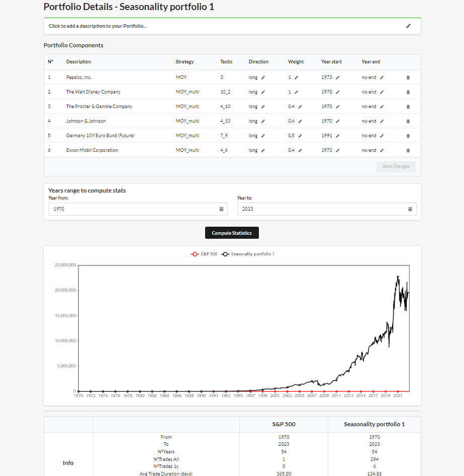Edit year start for Procter & Gamble

point(338,107)
